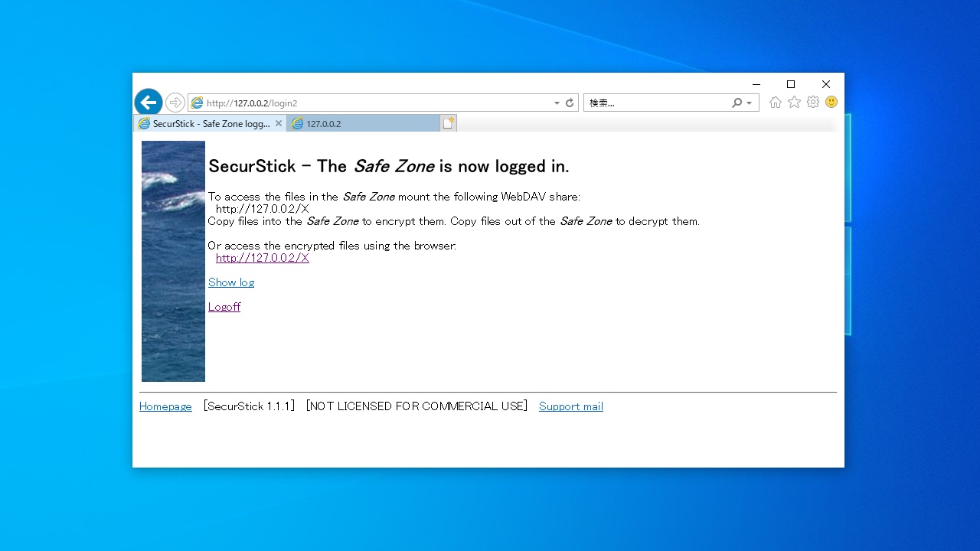The width and height of the screenshot is (980, 551).
Task: Click the ocean wave image on the page
Action: [173, 261]
